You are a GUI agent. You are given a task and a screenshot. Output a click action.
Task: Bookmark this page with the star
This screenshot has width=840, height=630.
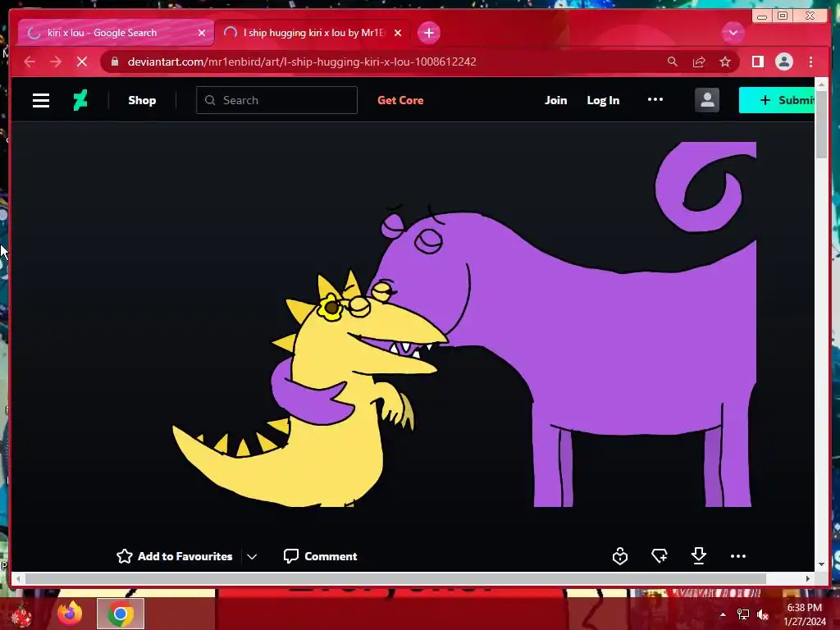click(x=725, y=62)
